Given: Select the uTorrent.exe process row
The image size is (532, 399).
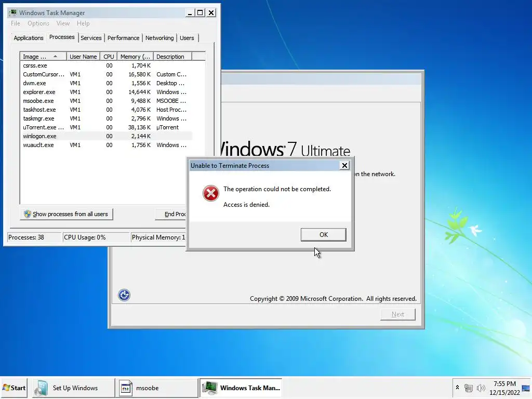Looking at the screenshot, I should (x=106, y=127).
